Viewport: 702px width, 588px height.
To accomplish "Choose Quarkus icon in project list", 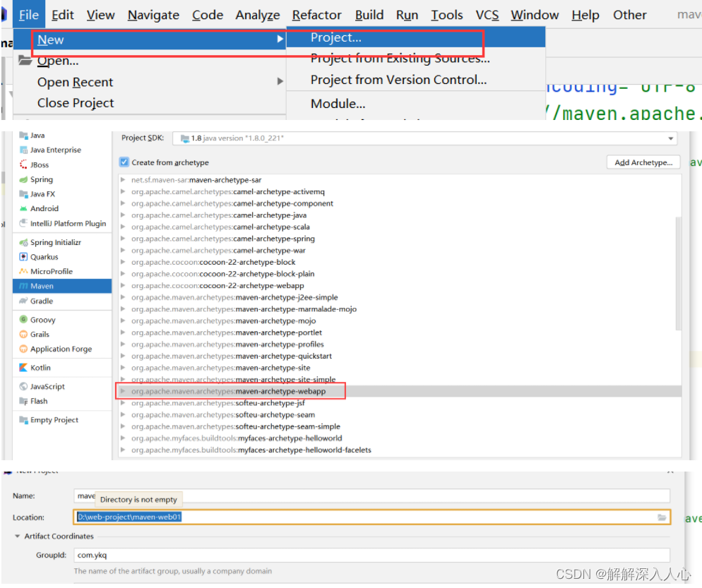I will 23,257.
